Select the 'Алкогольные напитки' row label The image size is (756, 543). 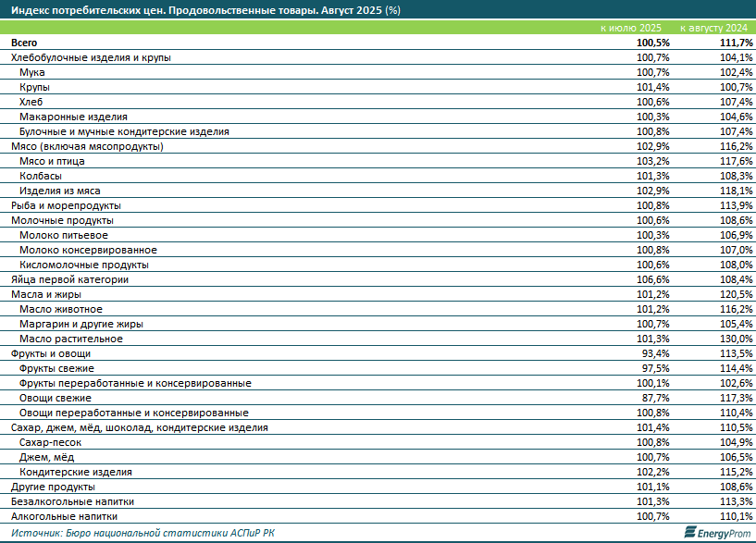(64, 516)
